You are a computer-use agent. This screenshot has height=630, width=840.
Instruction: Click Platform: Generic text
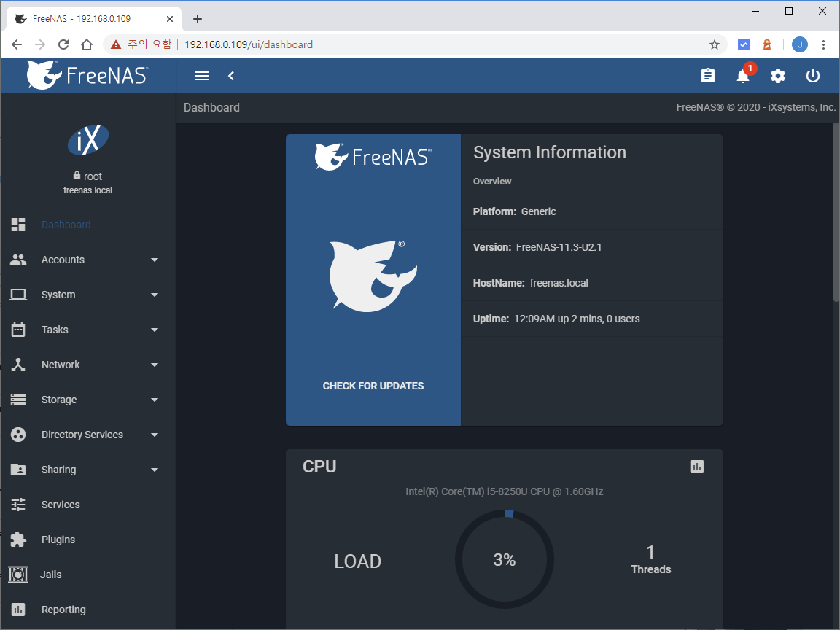[x=514, y=211]
